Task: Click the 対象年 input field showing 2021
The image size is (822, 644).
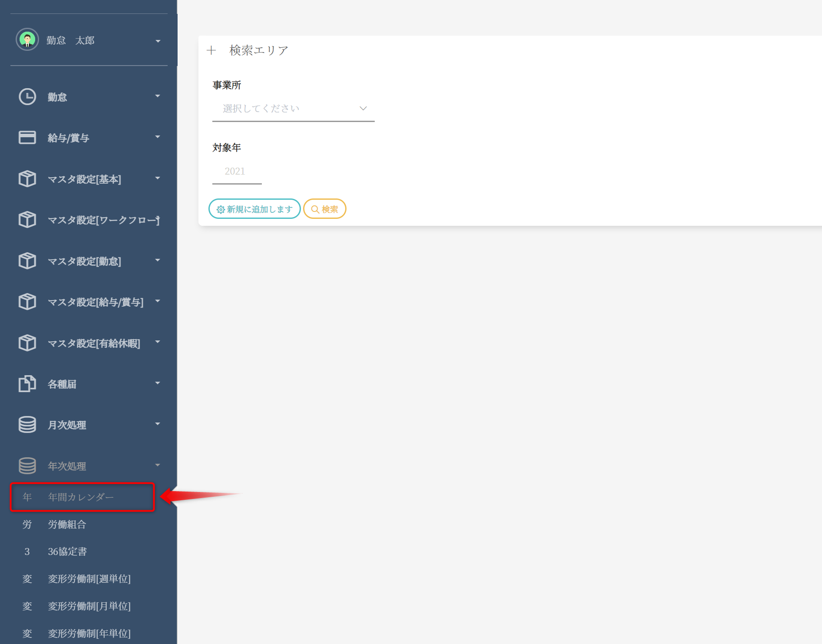Action: click(x=237, y=172)
